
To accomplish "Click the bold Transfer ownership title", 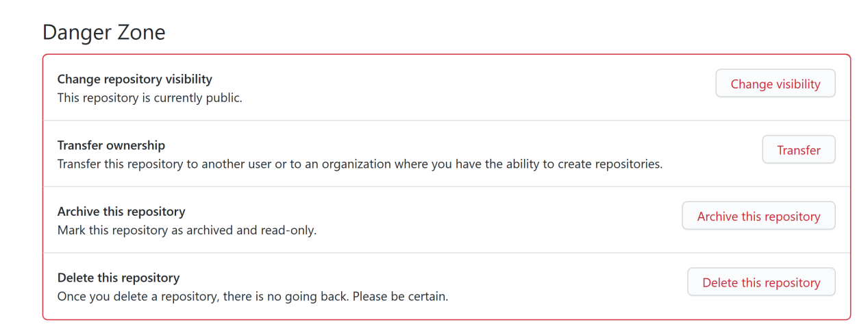I will coord(111,145).
